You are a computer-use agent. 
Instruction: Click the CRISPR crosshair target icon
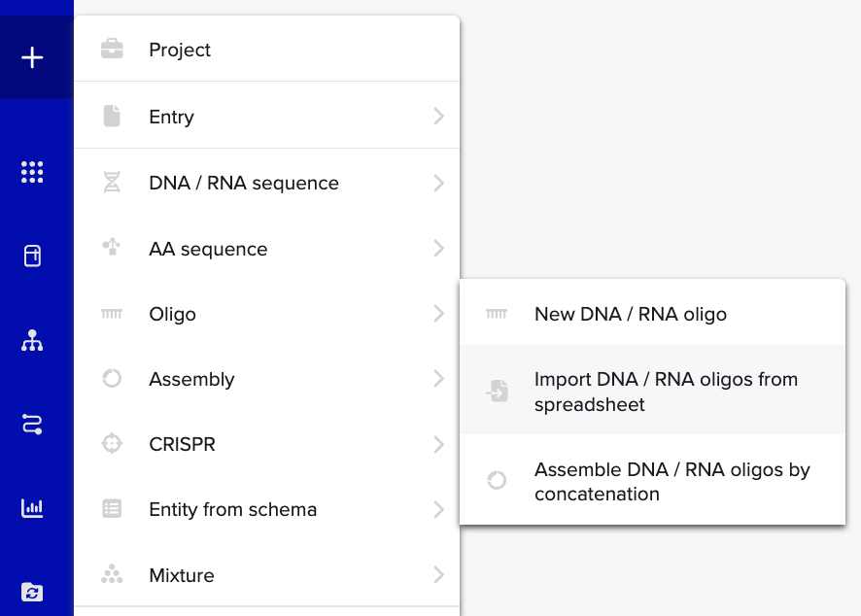click(112, 444)
